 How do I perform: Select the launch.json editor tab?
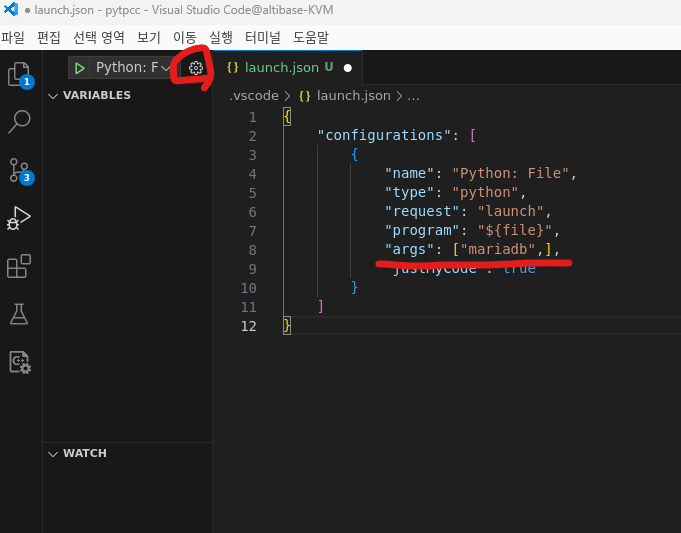point(288,68)
